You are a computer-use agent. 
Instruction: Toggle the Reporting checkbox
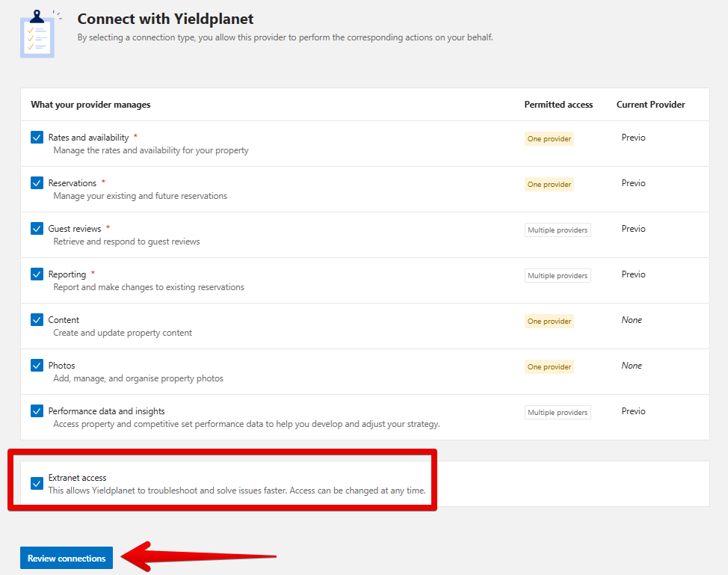coord(37,274)
